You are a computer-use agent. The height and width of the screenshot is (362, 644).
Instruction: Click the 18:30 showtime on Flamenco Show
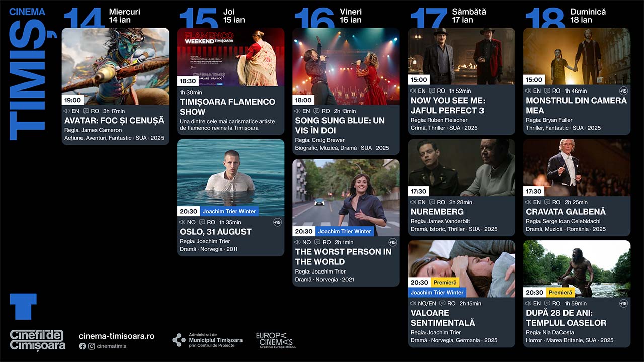(x=188, y=81)
